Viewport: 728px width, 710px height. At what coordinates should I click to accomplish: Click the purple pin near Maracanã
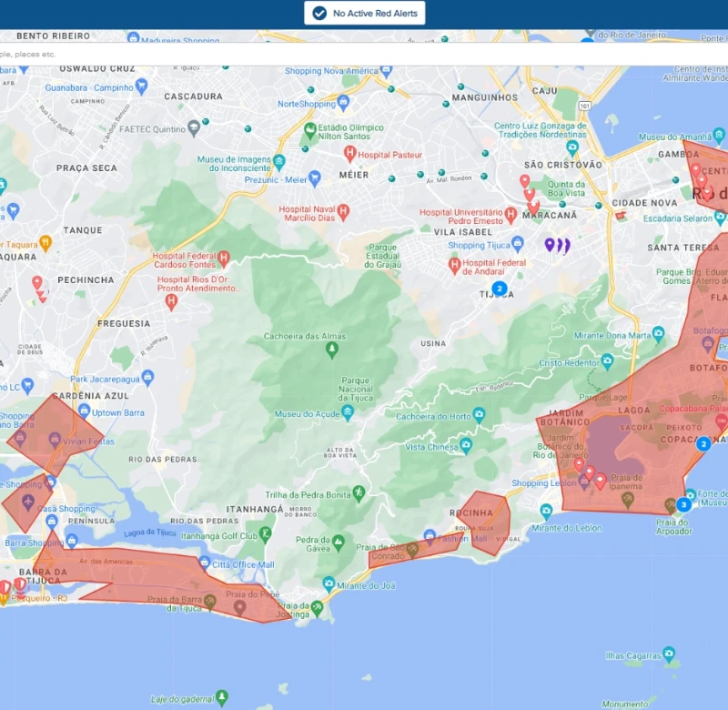pos(550,244)
